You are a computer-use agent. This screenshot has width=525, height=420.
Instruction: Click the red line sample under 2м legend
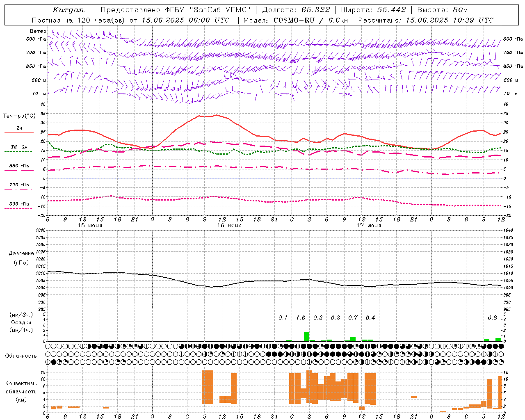click(19, 133)
